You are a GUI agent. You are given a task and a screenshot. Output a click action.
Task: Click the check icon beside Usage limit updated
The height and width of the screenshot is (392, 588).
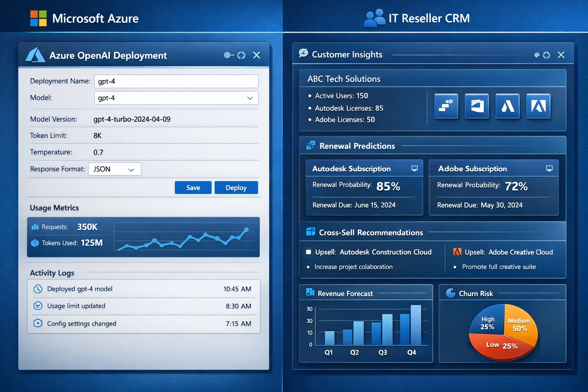pos(38,305)
